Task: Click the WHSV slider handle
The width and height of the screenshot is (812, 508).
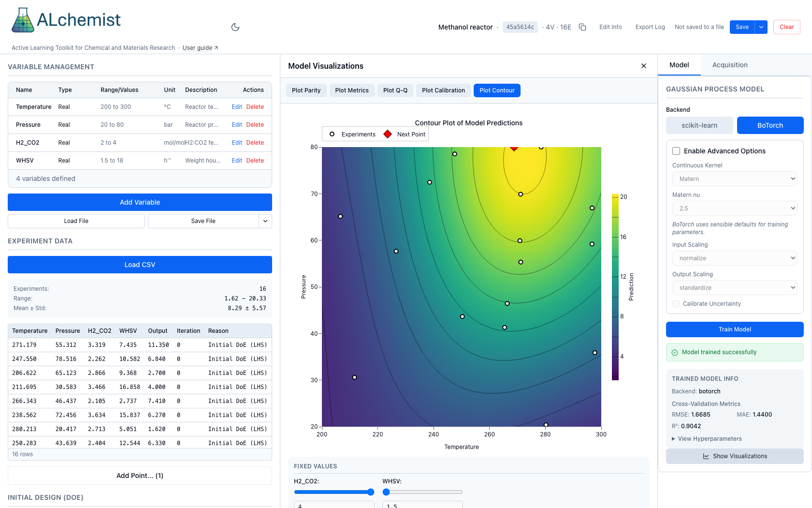Action: [386, 492]
